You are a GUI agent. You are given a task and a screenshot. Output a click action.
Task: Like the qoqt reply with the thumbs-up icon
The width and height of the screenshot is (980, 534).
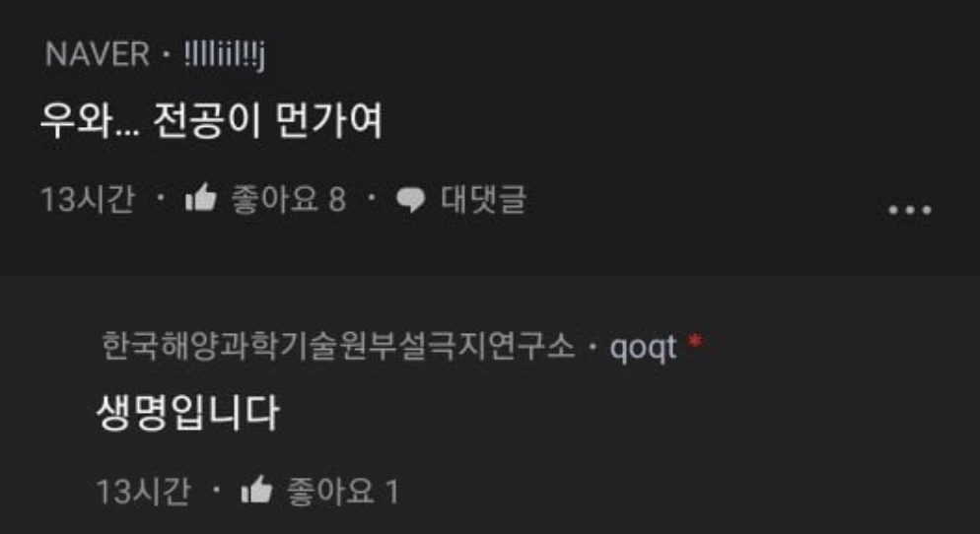257,490
